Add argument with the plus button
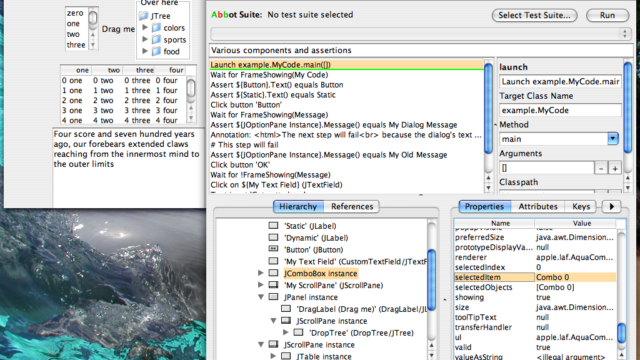This screenshot has width=640, height=360. [x=615, y=168]
